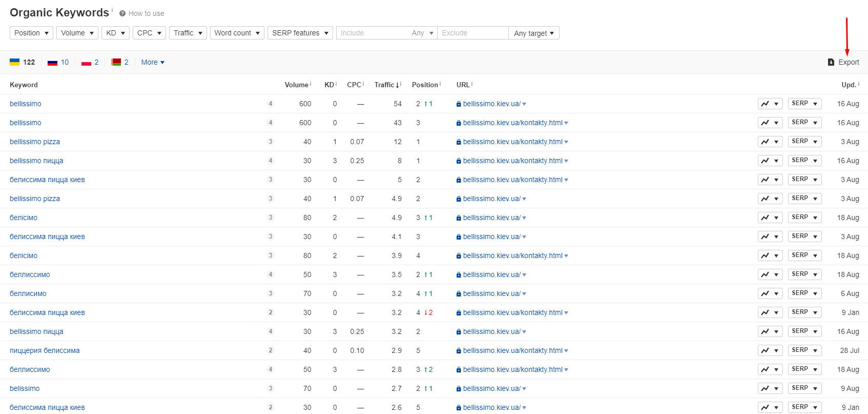Screen dimensions: 868x414
Task: Click the Export download icon
Action: [831, 62]
